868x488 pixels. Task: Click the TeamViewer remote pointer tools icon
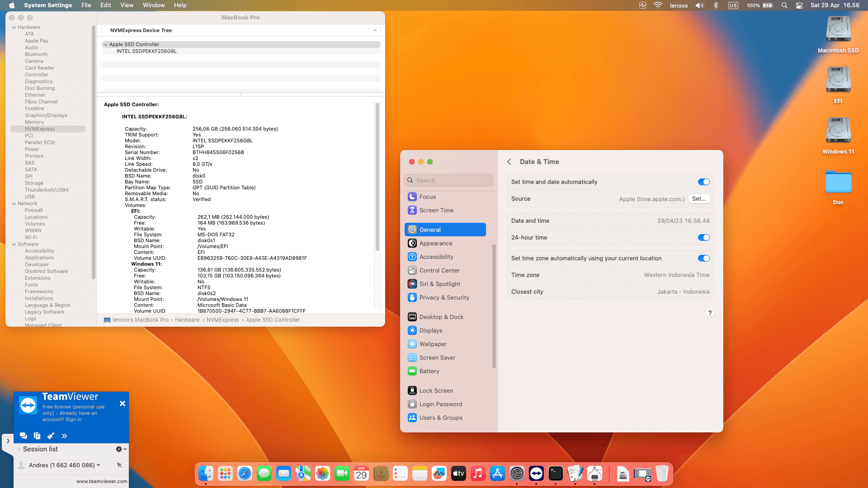point(51,436)
